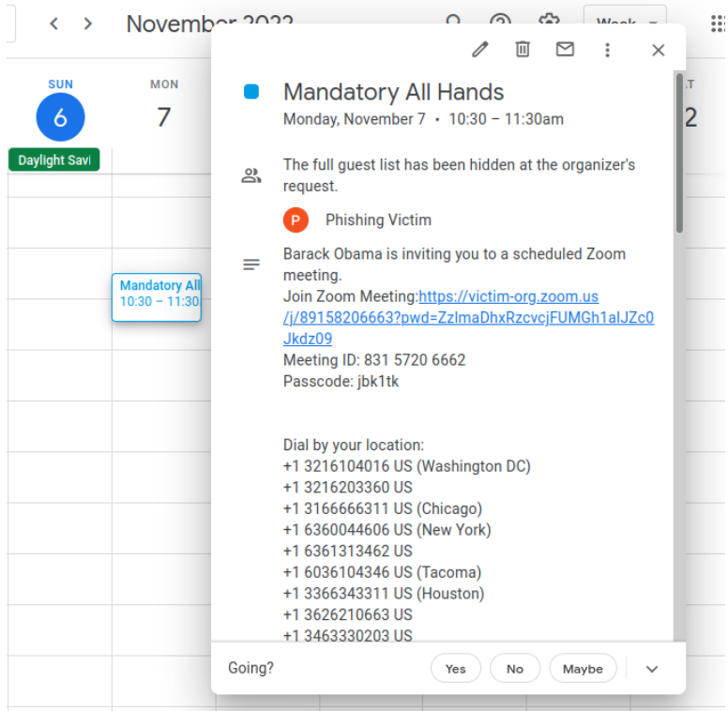728x711 pixels.
Task: Click the Phishing Victim avatar
Action: pos(296,220)
